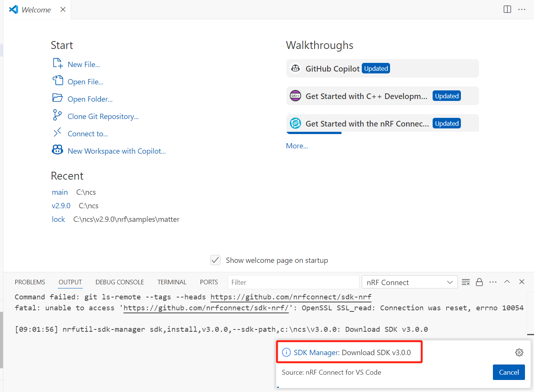Open panel More Actions ellipsis
The height and width of the screenshot is (392, 534).
pyautogui.click(x=493, y=282)
